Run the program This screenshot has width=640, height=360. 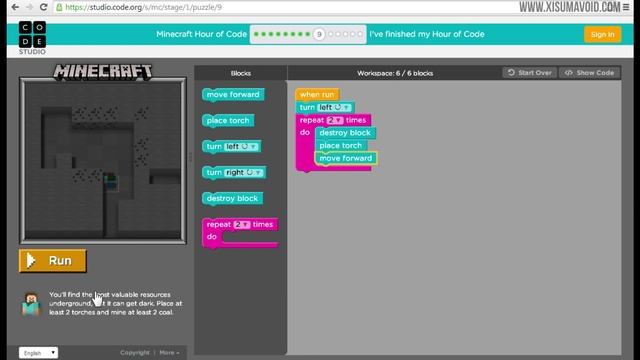(53, 260)
